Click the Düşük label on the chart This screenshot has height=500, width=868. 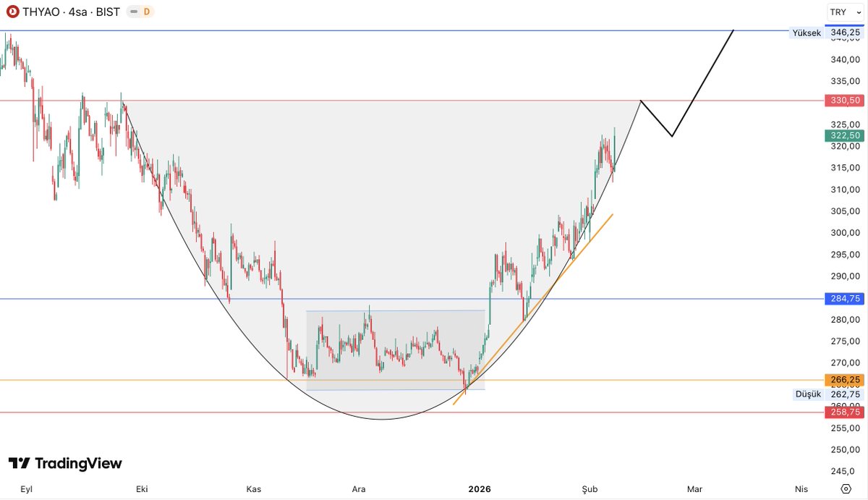(x=807, y=394)
